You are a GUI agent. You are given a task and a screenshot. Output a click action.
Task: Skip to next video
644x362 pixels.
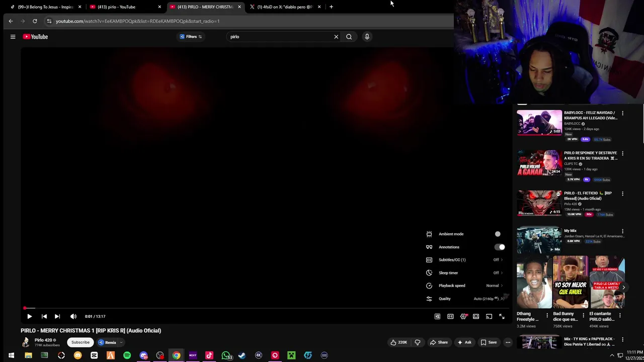tap(57, 316)
